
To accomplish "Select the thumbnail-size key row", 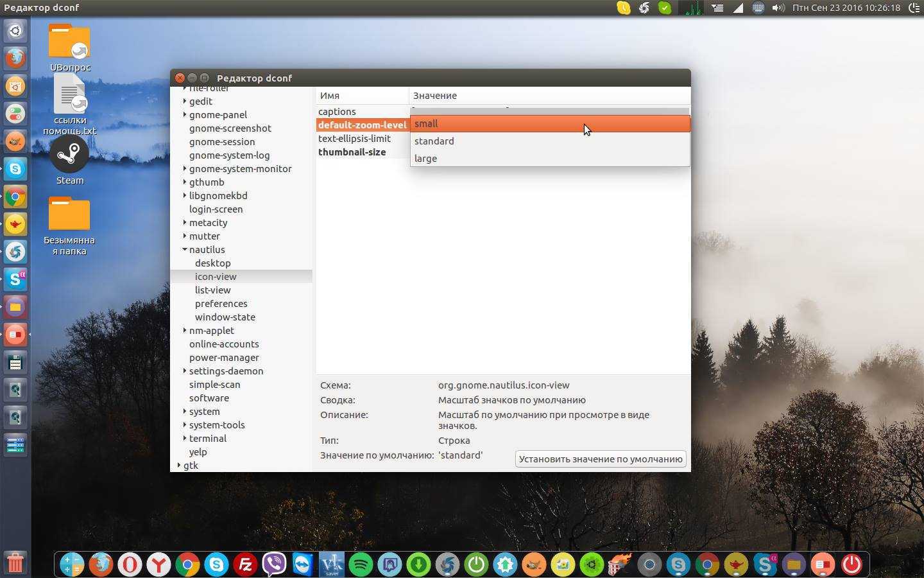I will click(x=352, y=152).
